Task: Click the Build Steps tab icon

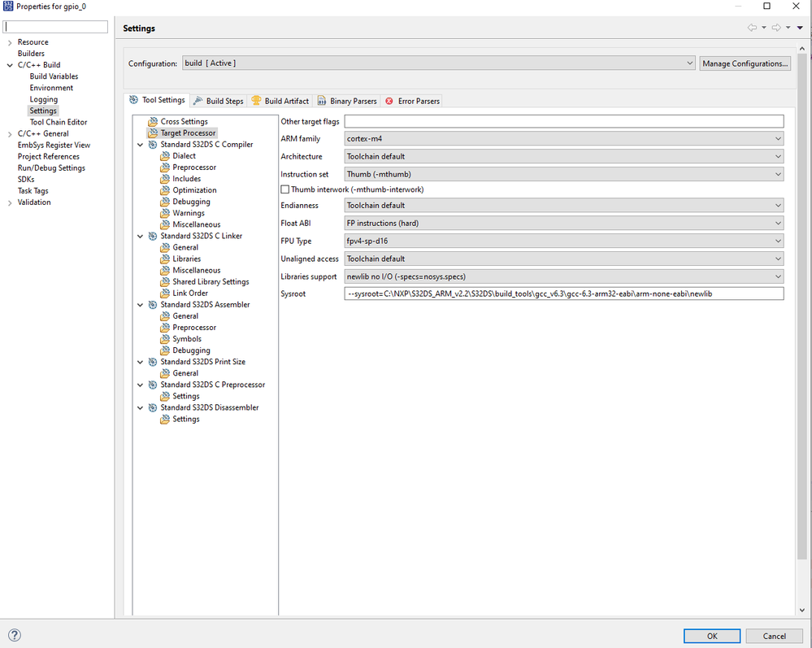Action: [198, 101]
